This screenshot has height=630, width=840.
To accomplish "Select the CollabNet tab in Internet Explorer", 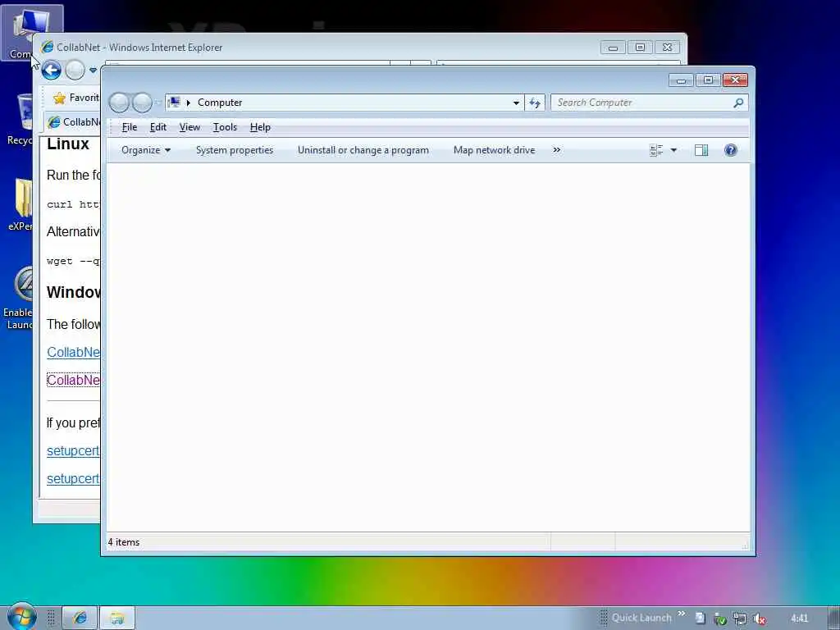I will click(x=73, y=122).
